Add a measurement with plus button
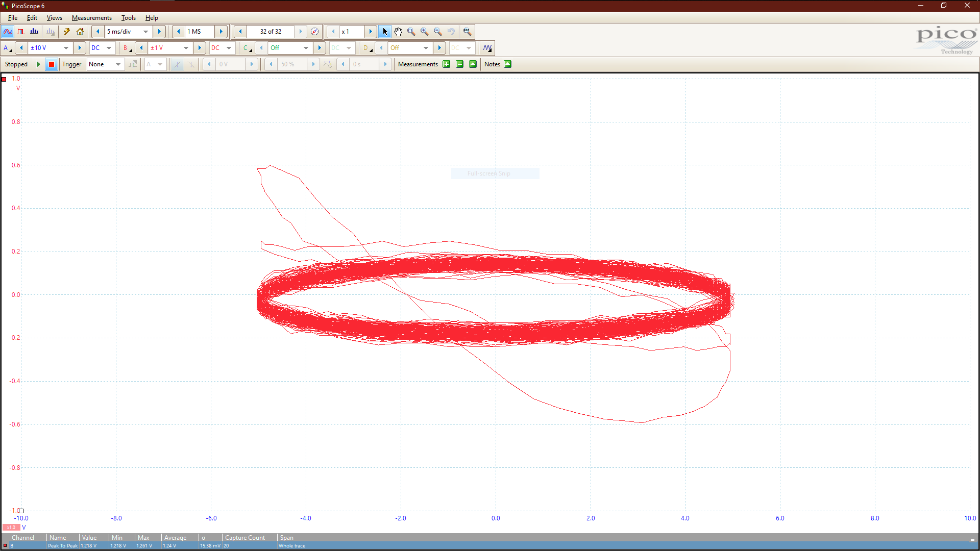This screenshot has height=551, width=980. [447, 64]
